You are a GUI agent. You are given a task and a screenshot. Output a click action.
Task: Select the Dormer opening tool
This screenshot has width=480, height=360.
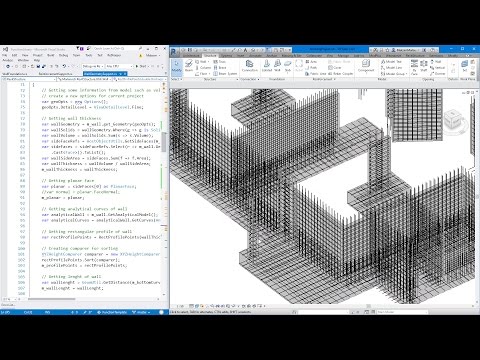pyautogui.click(x=438, y=74)
